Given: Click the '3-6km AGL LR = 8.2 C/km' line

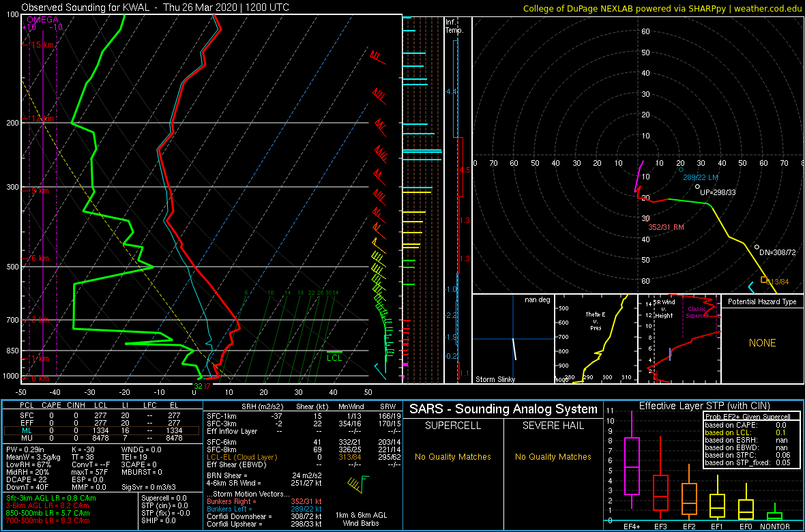Looking at the screenshot, I should coord(48,506).
